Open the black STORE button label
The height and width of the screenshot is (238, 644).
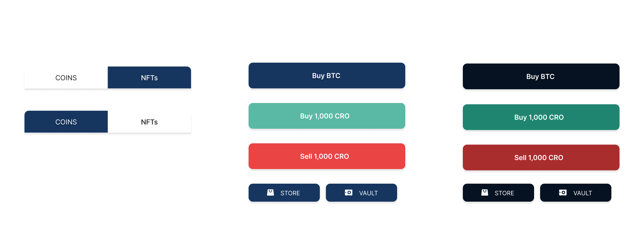tap(504, 193)
